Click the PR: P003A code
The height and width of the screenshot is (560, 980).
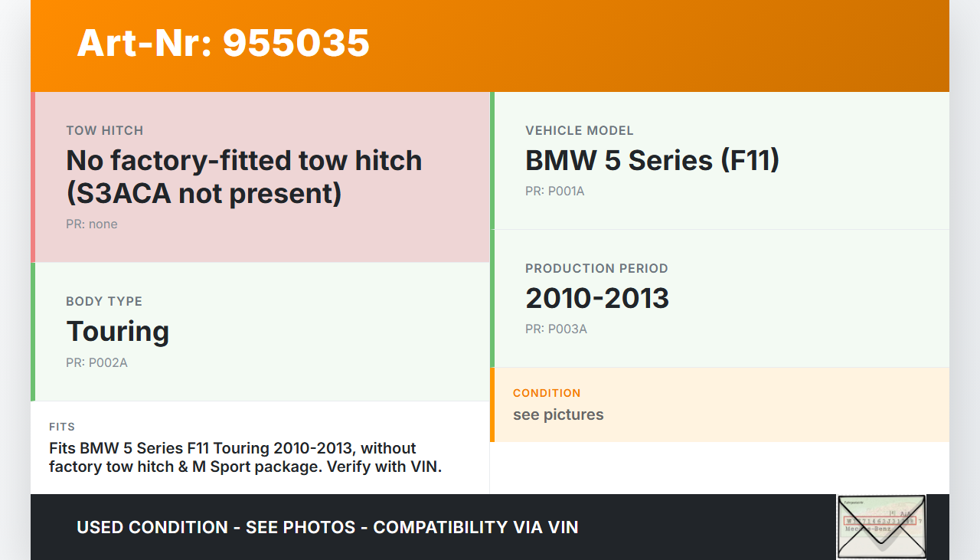point(556,329)
